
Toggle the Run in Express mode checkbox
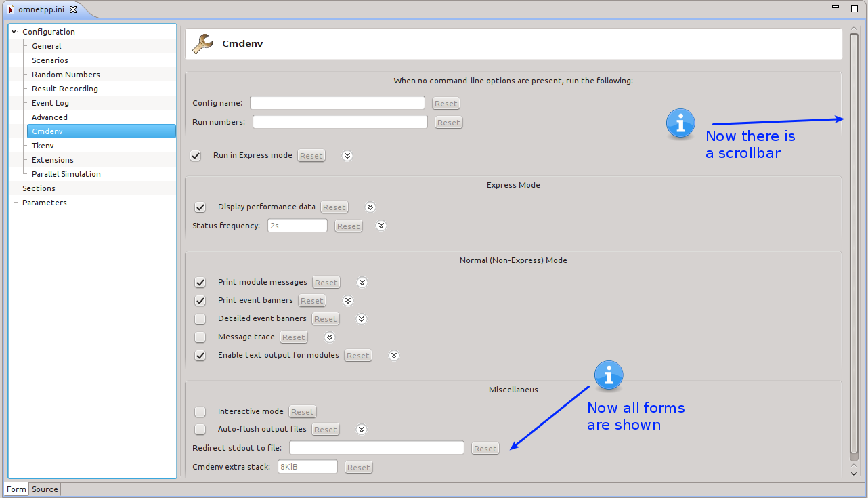click(195, 155)
